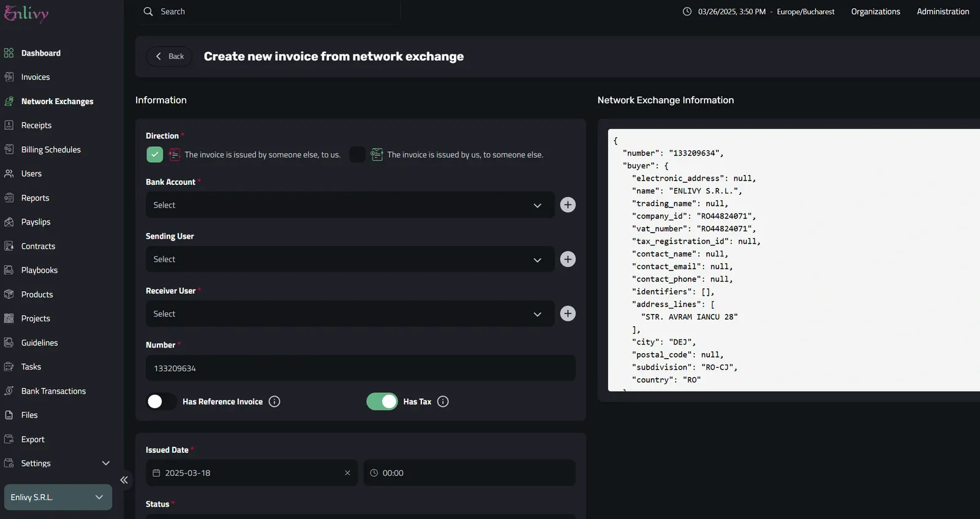Open Invoices in the sidebar

(36, 77)
